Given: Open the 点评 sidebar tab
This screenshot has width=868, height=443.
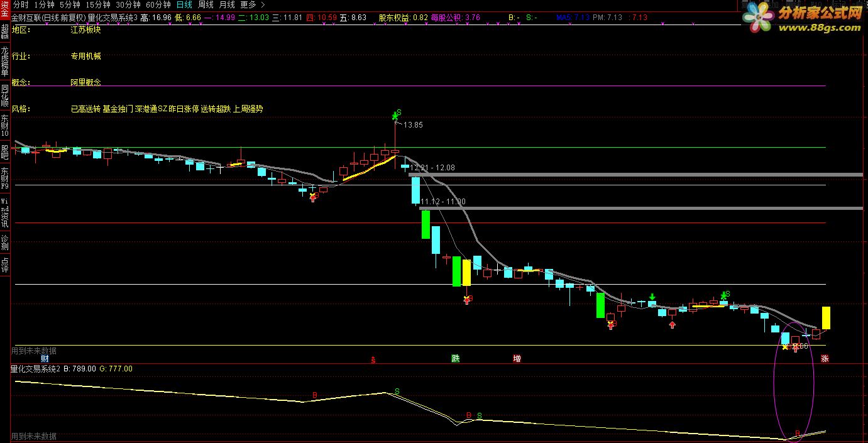Looking at the screenshot, I should coord(4,265).
